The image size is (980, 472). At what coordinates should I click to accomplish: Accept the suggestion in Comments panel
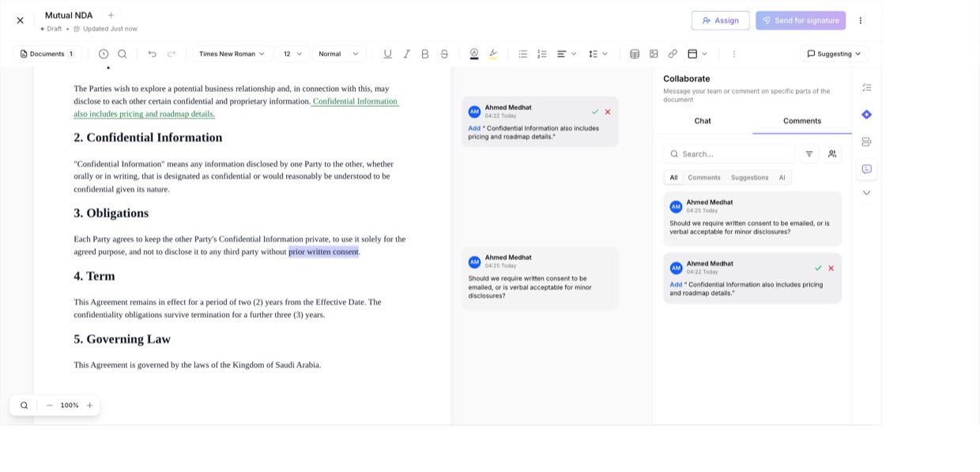coord(818,268)
